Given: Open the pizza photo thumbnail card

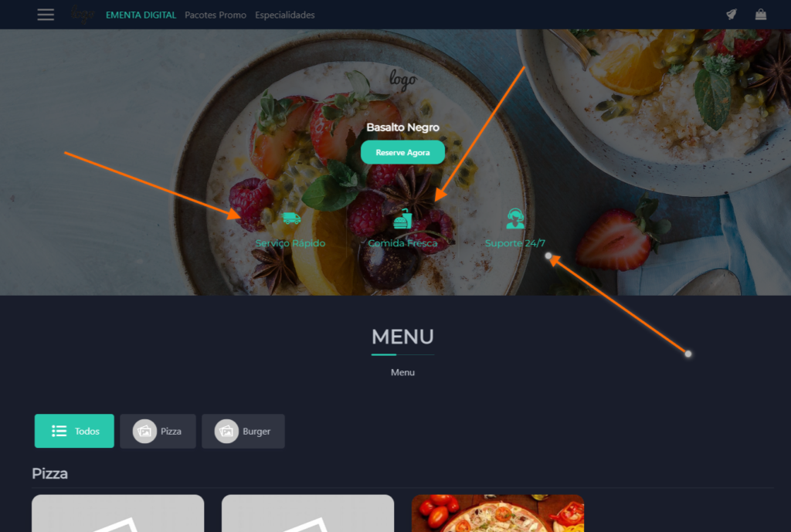Looking at the screenshot, I should (x=498, y=513).
